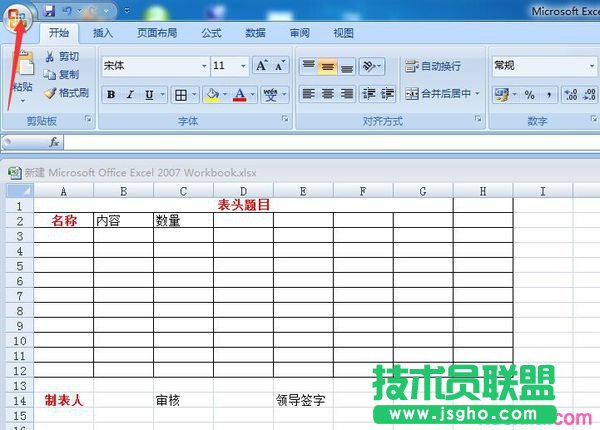Click the select-all corner button
The height and width of the screenshot is (430, 600).
[x=20, y=191]
